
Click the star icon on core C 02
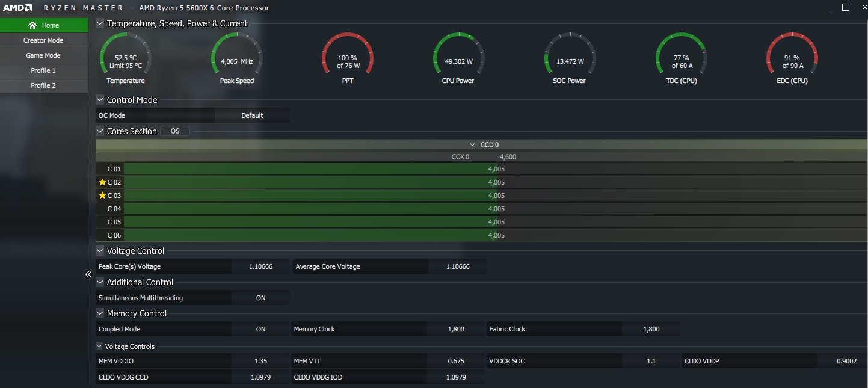coord(102,182)
